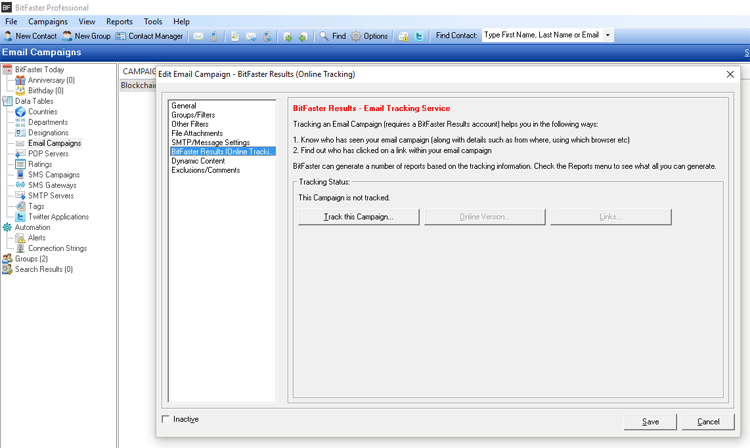This screenshot has width=750, height=448.
Task: Select BitFaster Results (Online Tracking) list item
Action: coord(223,152)
